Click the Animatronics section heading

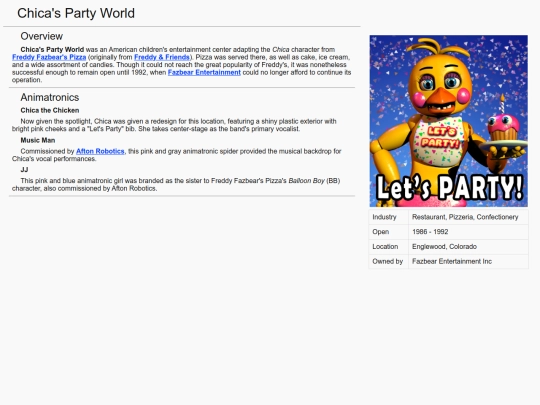click(50, 97)
